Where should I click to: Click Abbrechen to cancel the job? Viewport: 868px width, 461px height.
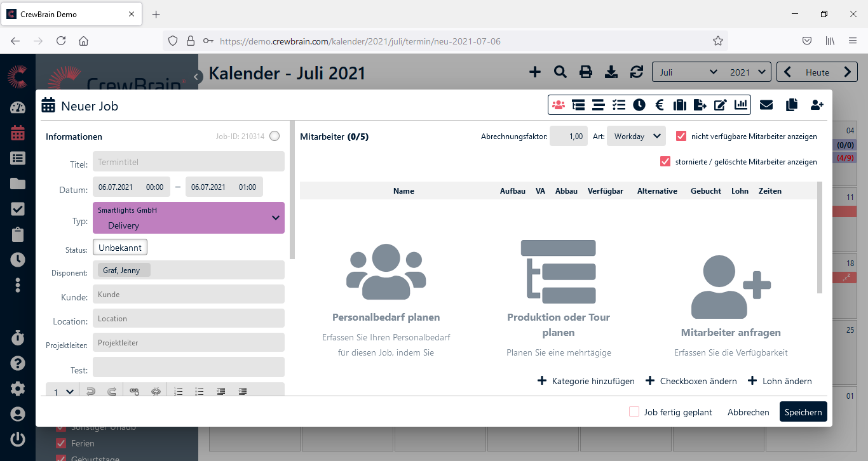click(x=748, y=412)
